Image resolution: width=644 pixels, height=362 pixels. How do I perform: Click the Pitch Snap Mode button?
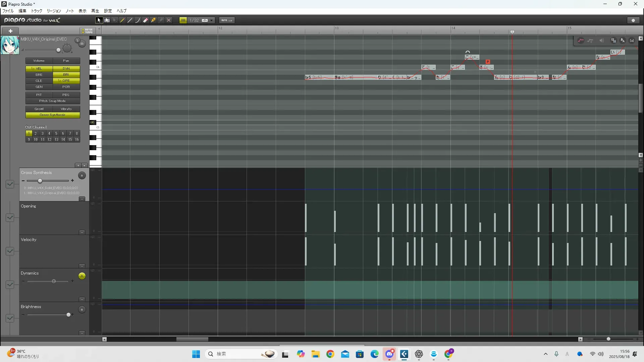coord(53,101)
